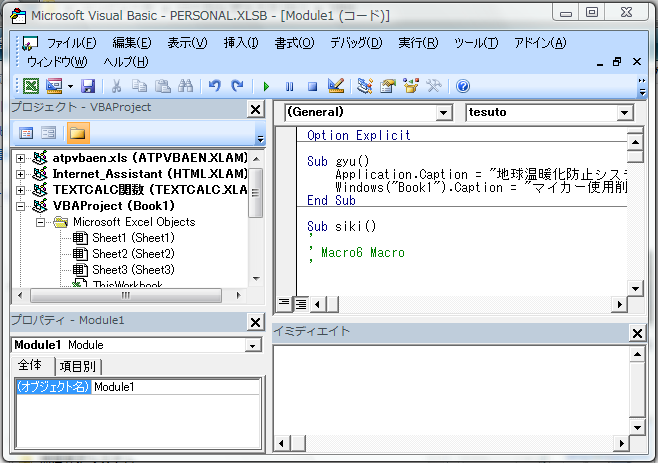Undo the last action

(215, 86)
